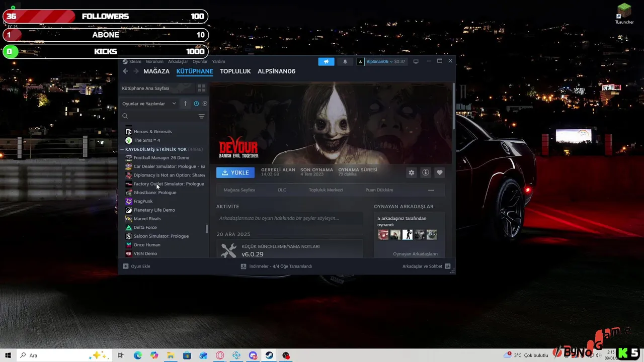Open the Topluluk Merkezi link
644x362 pixels.
[x=326, y=190]
